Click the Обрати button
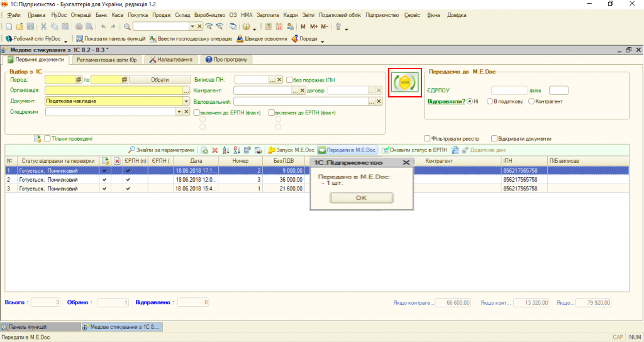 coord(160,80)
